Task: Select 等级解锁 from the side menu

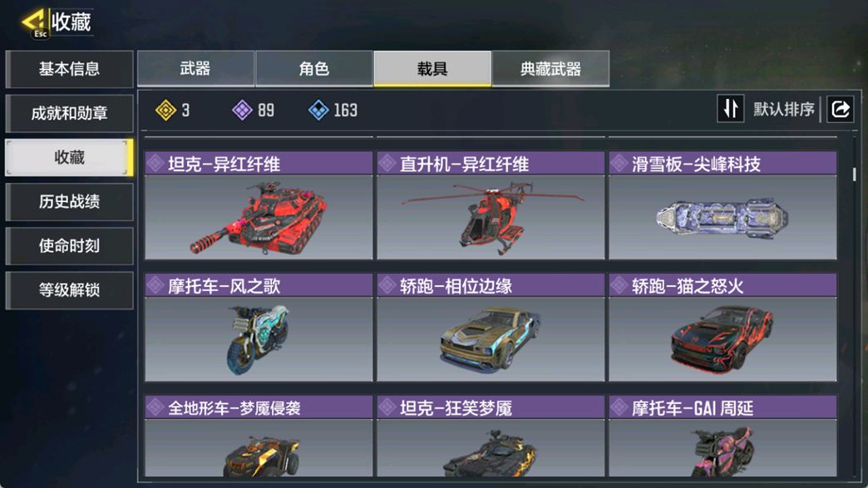Action: point(69,290)
